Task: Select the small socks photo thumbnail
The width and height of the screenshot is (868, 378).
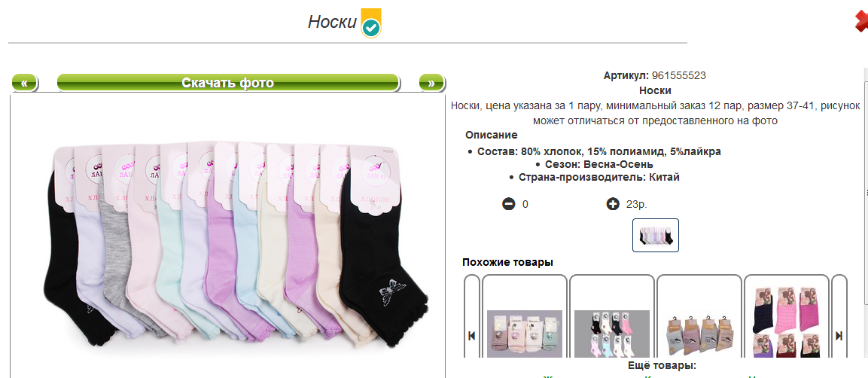Action: 656,235
